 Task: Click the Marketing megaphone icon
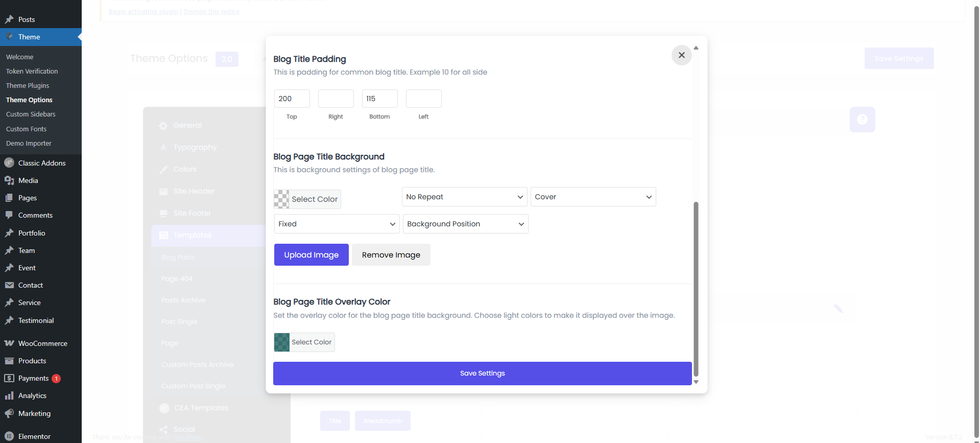[9, 413]
